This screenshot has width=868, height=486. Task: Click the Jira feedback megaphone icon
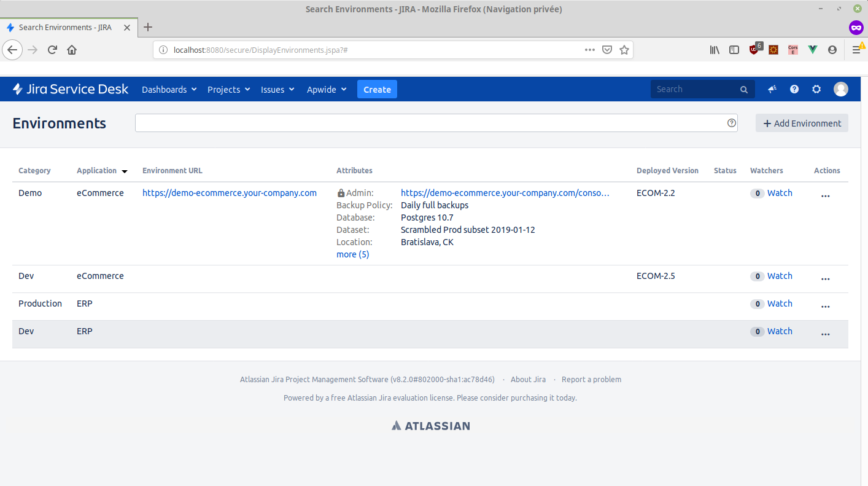[x=772, y=89]
